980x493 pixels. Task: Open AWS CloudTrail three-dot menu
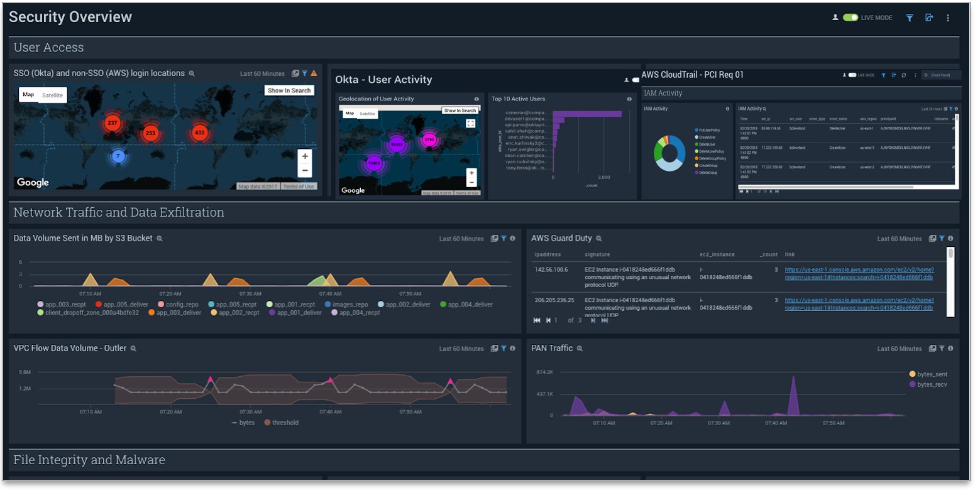click(x=915, y=75)
